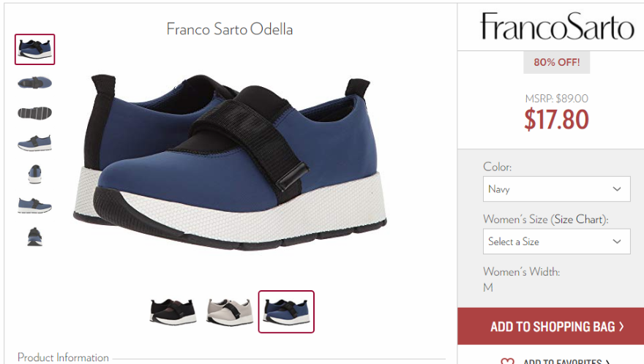Click Add to Shopping Bag button
Image resolution: width=644 pixels, height=364 pixels.
click(551, 326)
